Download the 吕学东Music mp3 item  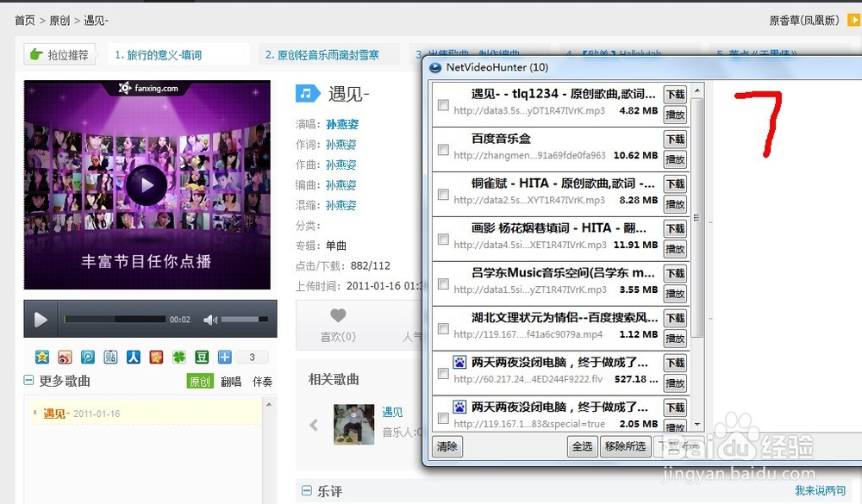[675, 274]
